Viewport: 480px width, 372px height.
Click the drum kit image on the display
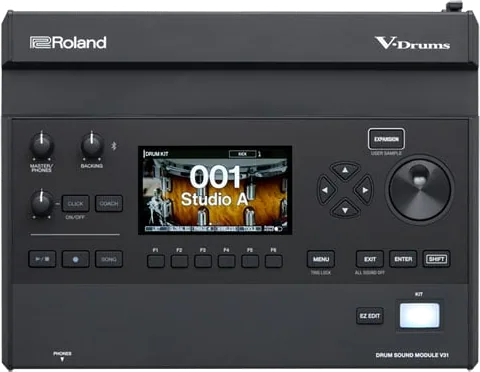(x=215, y=192)
